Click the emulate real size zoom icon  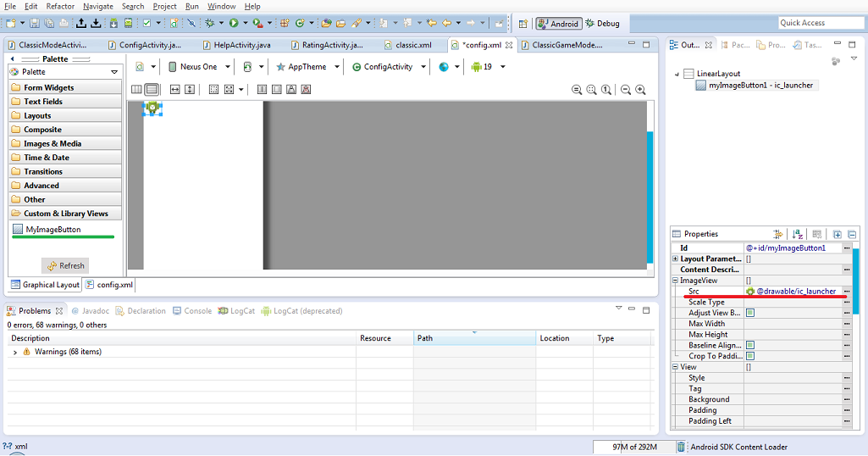pyautogui.click(x=577, y=90)
